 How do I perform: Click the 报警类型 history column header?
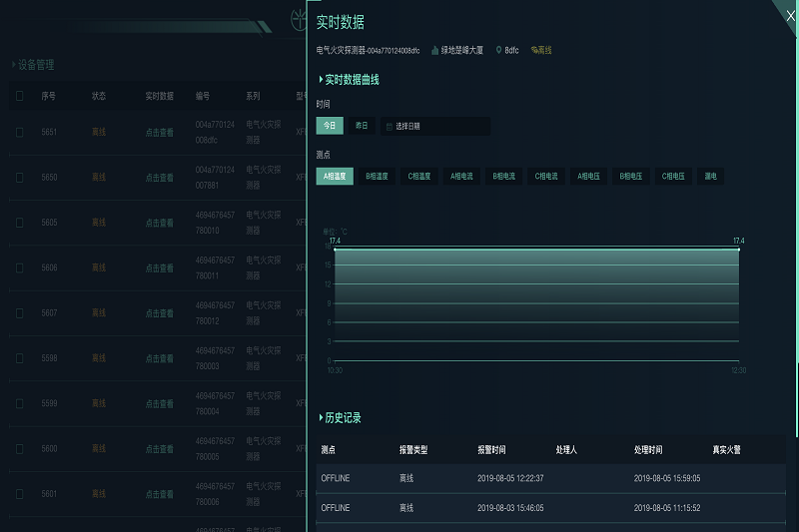point(413,449)
